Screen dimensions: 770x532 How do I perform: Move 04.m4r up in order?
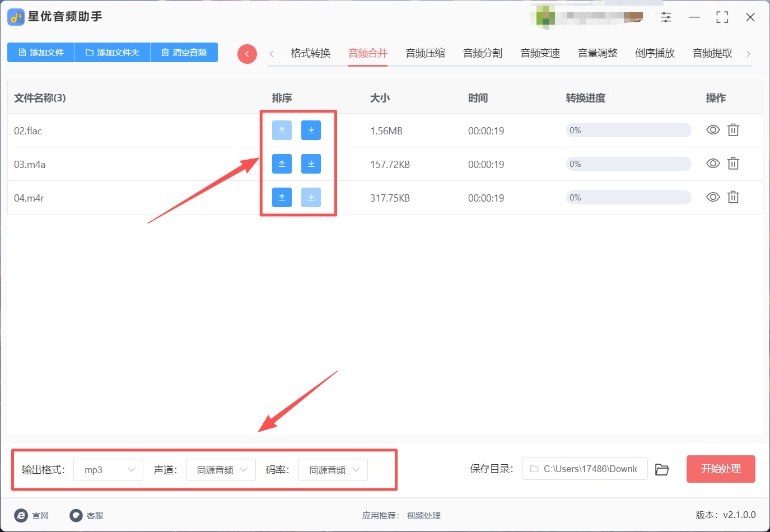click(282, 197)
